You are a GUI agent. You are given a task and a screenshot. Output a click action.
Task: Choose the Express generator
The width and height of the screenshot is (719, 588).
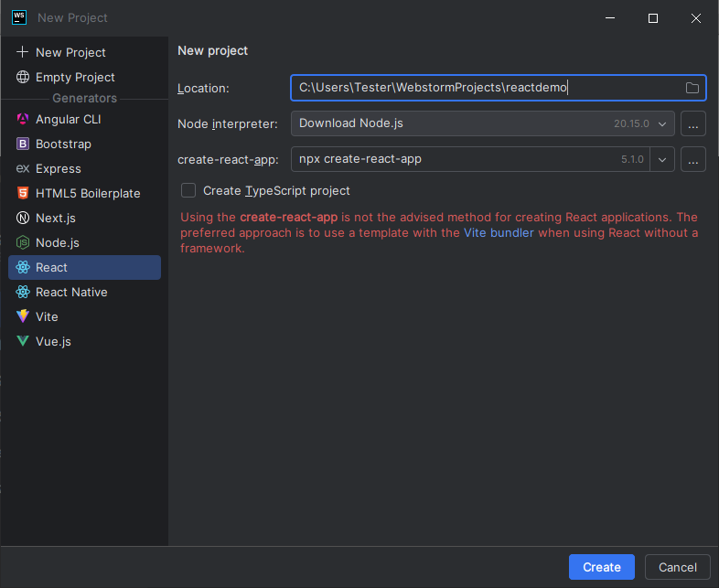click(x=85, y=168)
